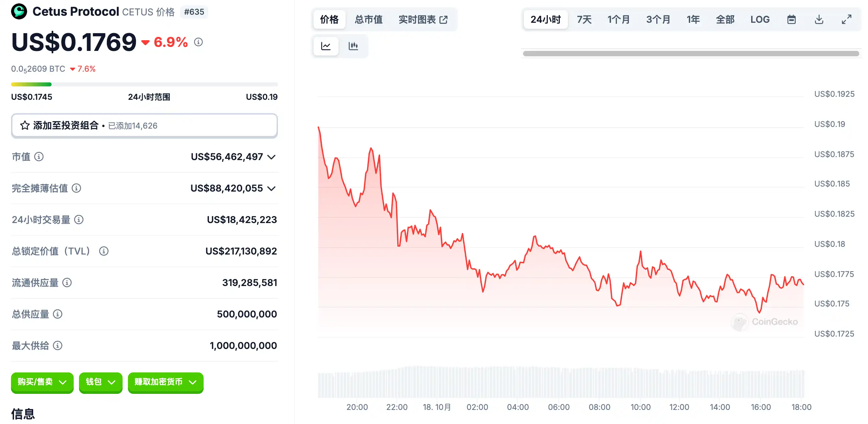This screenshot has height=424, width=868.
Task: Open the calendar date range picker
Action: [791, 19]
